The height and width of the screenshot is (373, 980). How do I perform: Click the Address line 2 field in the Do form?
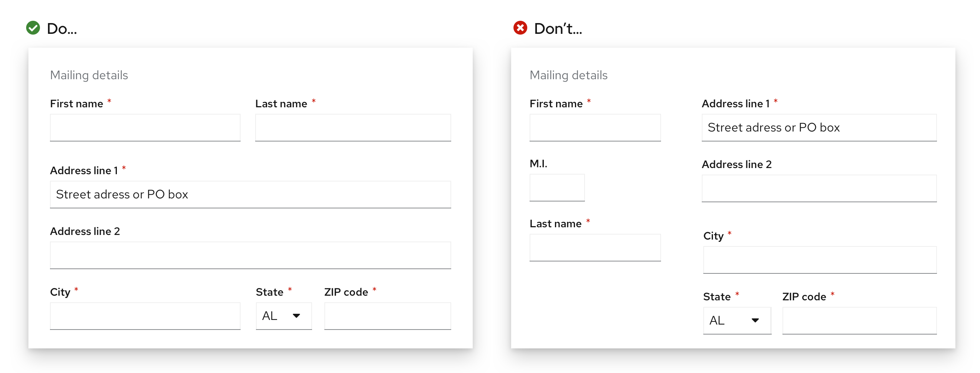(x=250, y=255)
